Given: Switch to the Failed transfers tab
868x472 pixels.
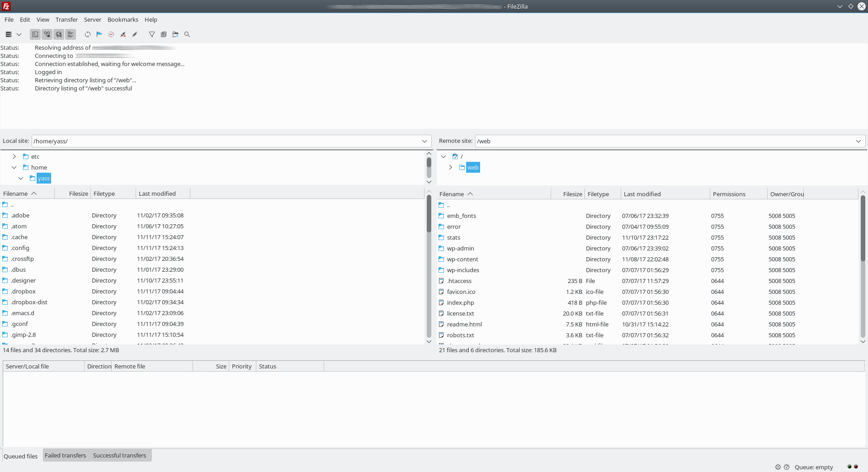Looking at the screenshot, I should (x=65, y=455).
